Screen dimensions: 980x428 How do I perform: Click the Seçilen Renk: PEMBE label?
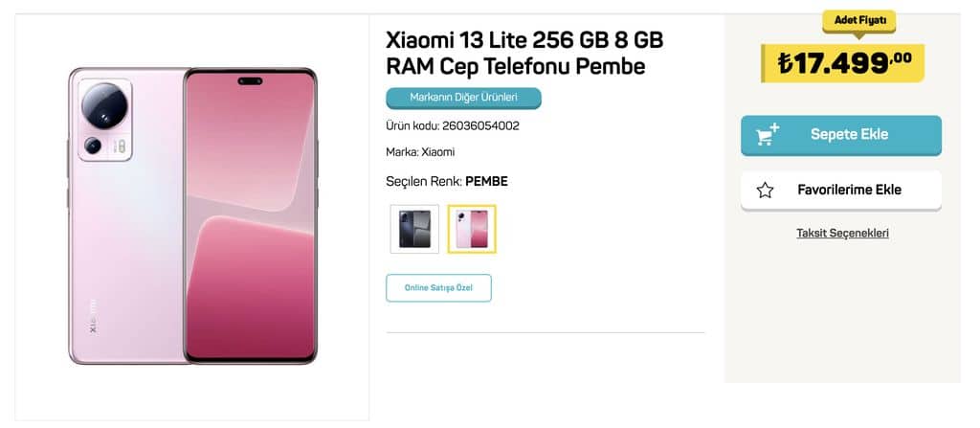tap(447, 182)
